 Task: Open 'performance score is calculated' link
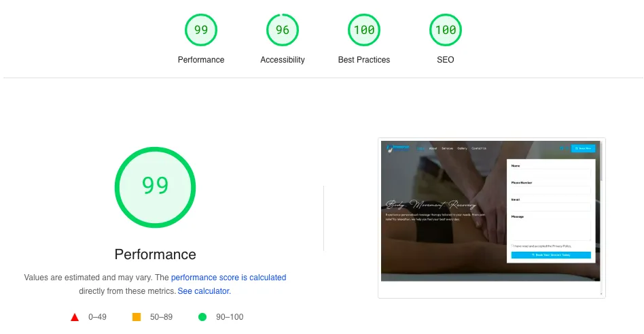tap(229, 278)
